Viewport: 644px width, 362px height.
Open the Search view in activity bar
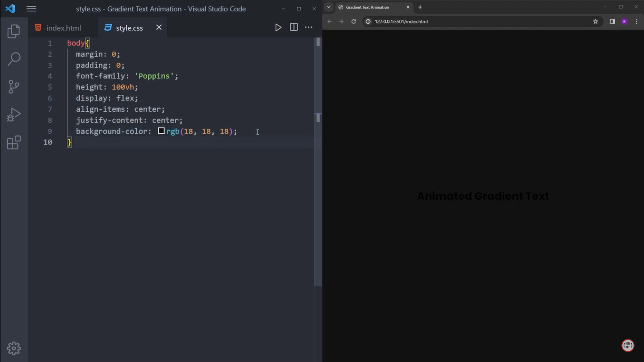(14, 59)
